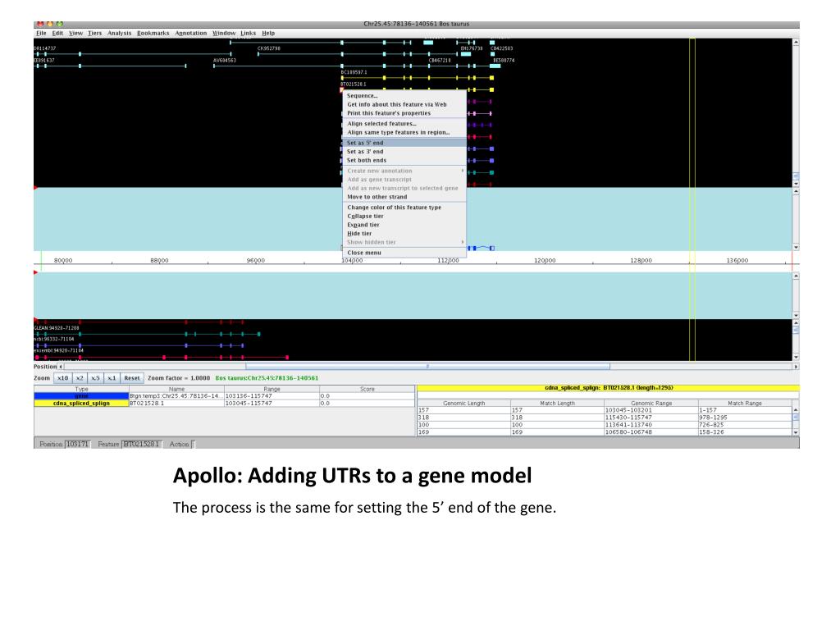
Task: Open the Edit menu
Action: pos(57,33)
